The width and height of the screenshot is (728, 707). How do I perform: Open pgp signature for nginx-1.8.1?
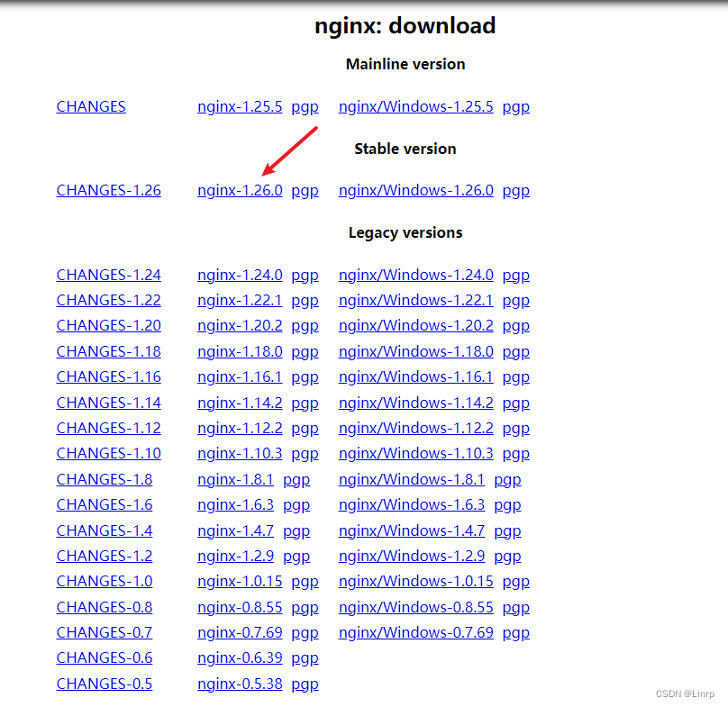click(296, 479)
